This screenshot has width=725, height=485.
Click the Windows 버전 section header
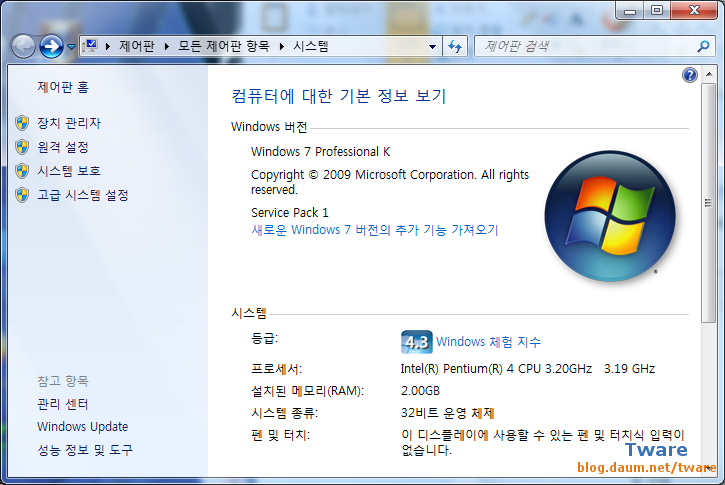point(269,127)
